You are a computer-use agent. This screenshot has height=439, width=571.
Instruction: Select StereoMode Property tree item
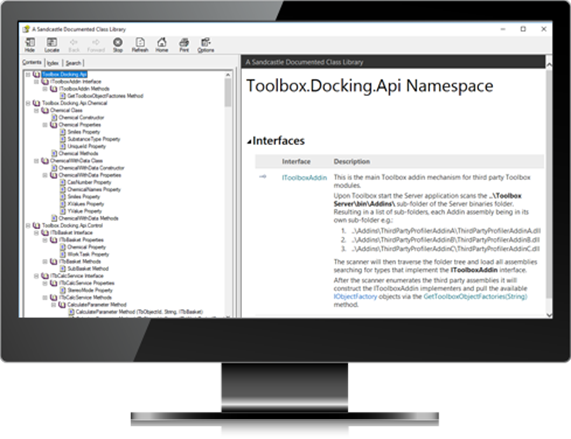pyautogui.click(x=90, y=290)
